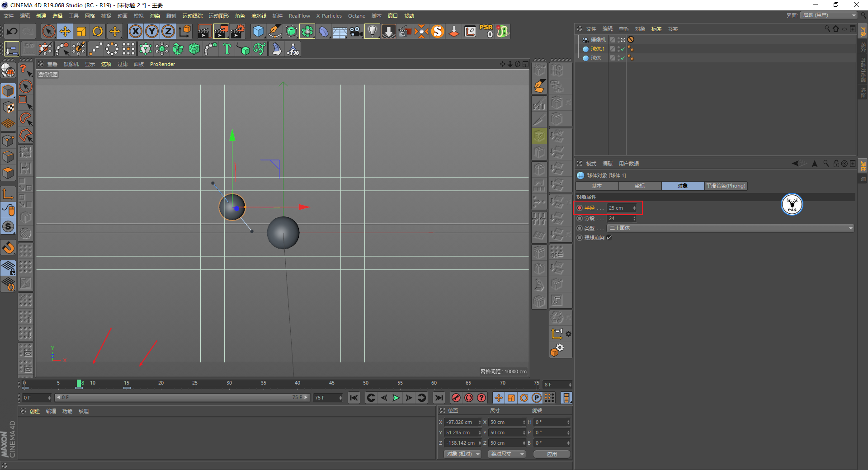Select 球体 in Object Manager

pyautogui.click(x=595, y=58)
